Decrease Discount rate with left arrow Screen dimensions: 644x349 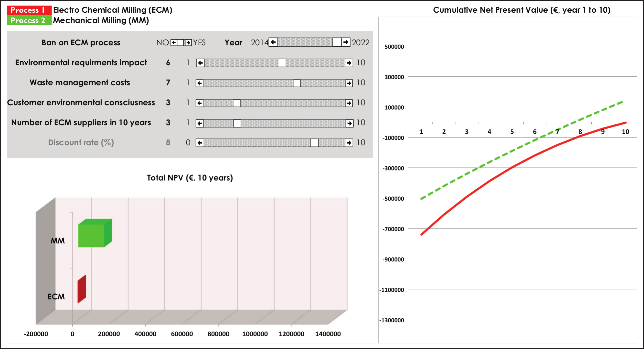[200, 143]
